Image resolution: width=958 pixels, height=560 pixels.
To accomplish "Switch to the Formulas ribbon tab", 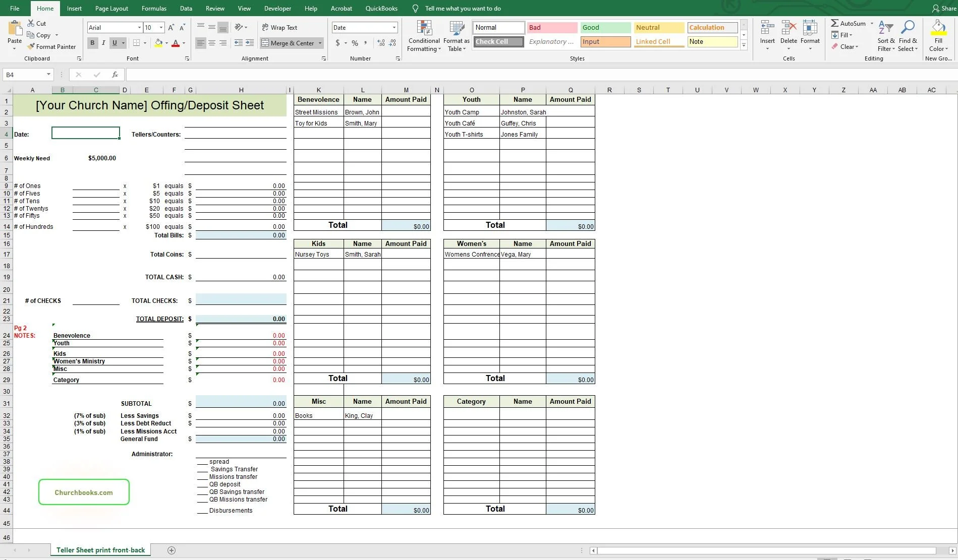I will [x=154, y=8].
